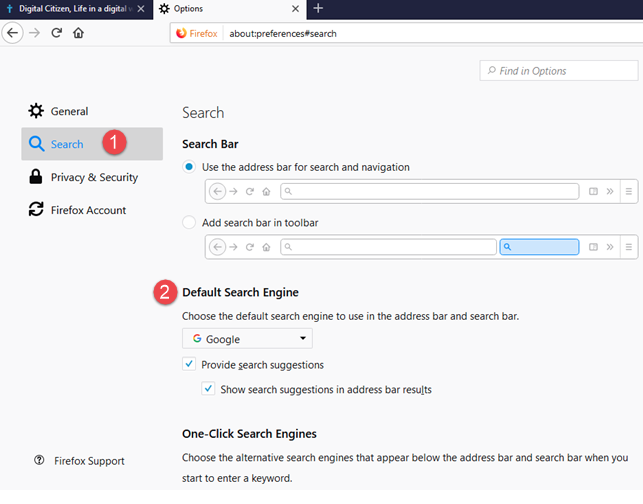643x504 pixels.
Task: Select the Search category in sidebar
Action: pyautogui.click(x=92, y=144)
